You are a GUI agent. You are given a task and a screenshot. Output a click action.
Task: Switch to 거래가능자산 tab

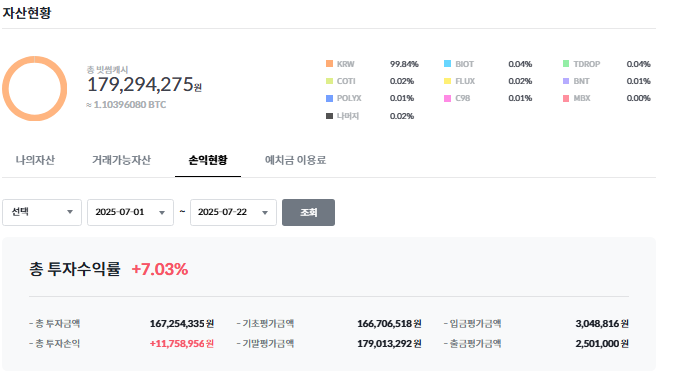pos(121,160)
